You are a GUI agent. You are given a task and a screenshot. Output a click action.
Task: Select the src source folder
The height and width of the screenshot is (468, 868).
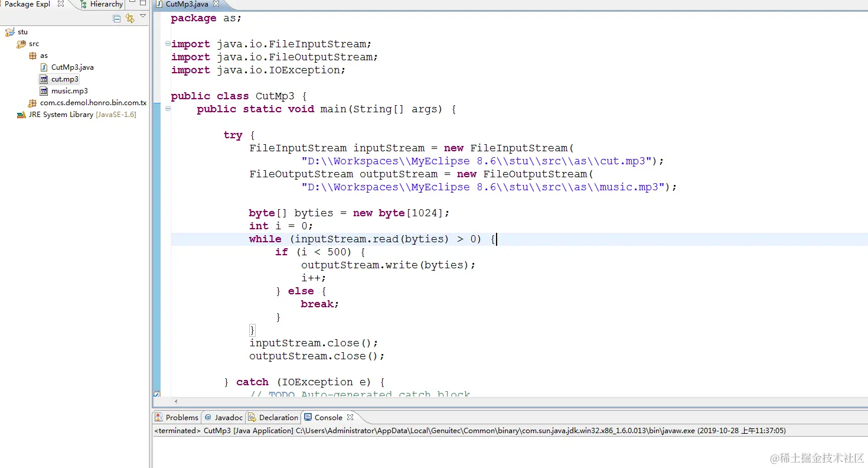(x=34, y=44)
